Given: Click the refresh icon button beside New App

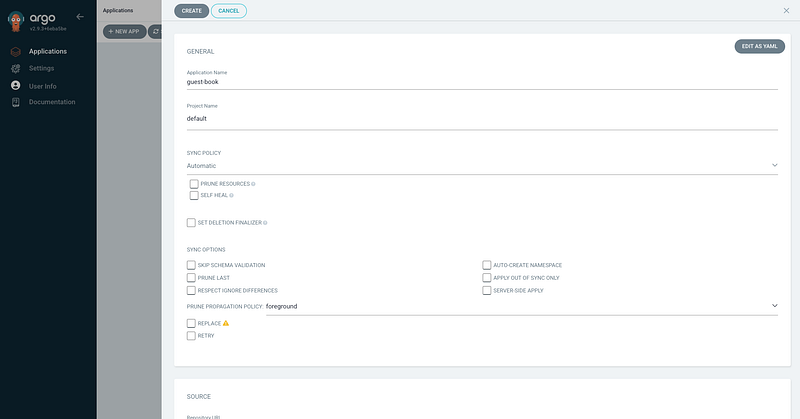Looking at the screenshot, I should [x=156, y=32].
